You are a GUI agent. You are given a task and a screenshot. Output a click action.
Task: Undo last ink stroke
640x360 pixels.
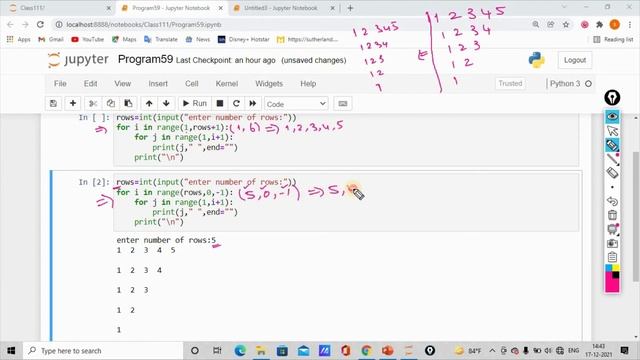pyautogui.click(x=612, y=201)
